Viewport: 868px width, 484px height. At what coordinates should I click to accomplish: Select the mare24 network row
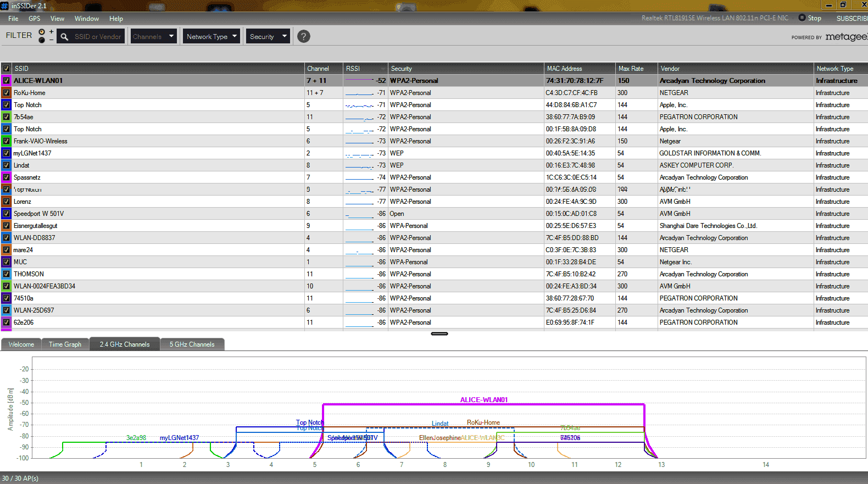point(434,250)
